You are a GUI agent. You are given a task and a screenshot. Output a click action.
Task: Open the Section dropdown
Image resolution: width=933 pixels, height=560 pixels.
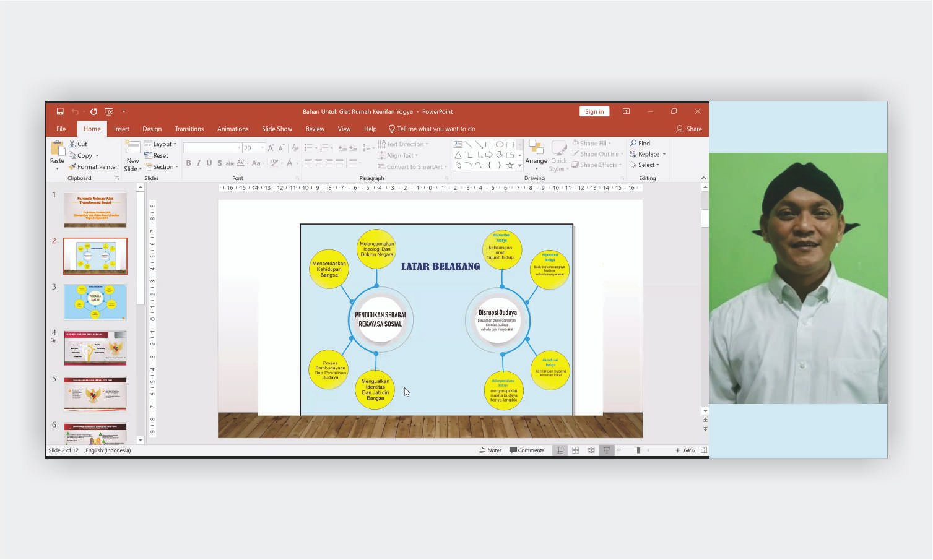[162, 166]
